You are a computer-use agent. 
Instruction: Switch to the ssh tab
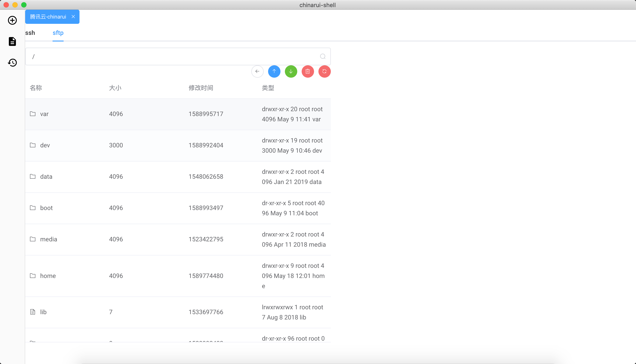30,33
